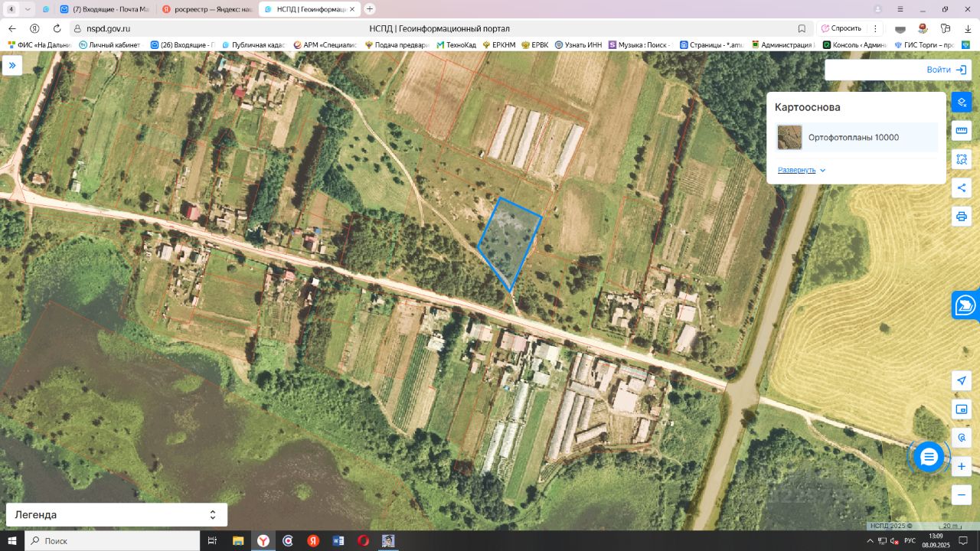Expand the tab list dropdown arrow

pos(28,9)
